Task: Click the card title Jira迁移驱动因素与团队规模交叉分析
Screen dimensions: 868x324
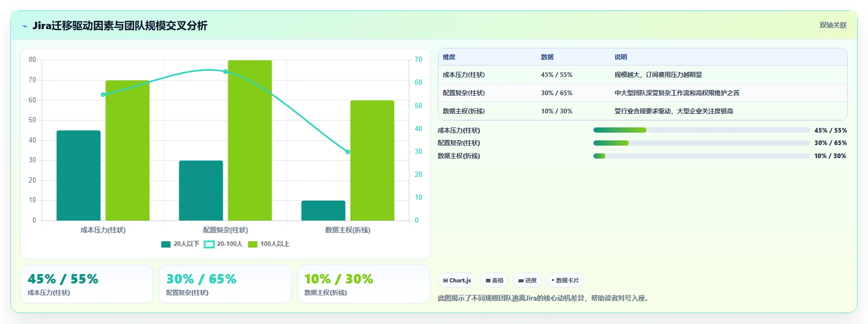Action: point(120,25)
